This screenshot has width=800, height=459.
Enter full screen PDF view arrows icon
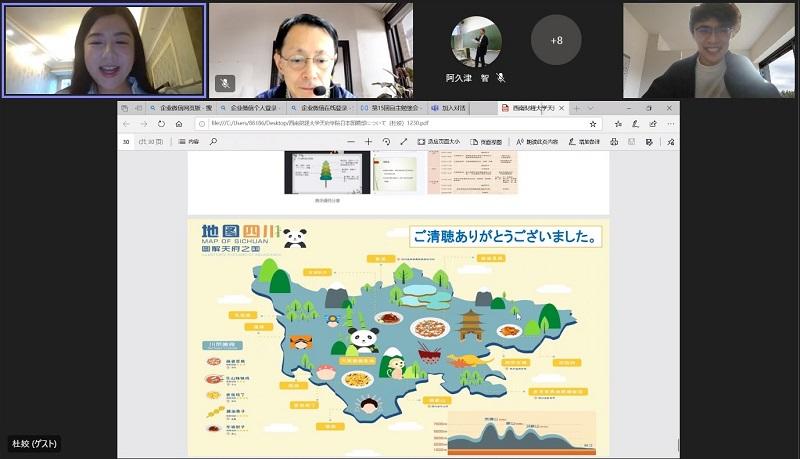pyautogui.click(x=404, y=142)
